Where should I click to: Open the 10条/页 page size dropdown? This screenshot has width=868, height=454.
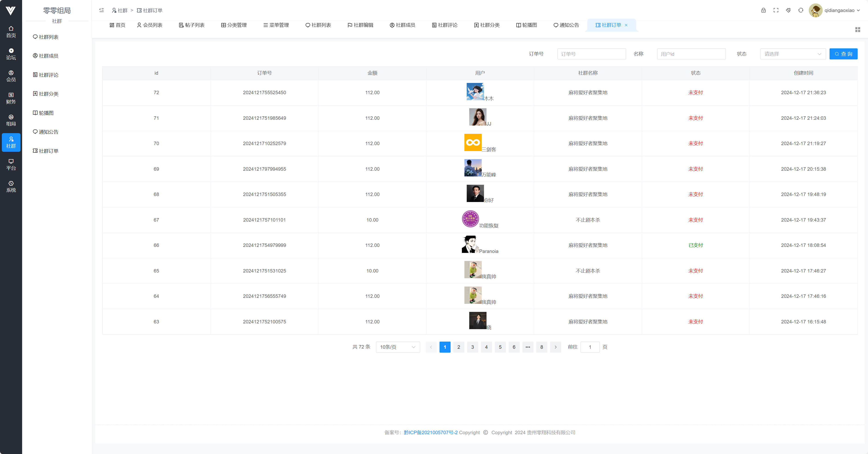[398, 347]
